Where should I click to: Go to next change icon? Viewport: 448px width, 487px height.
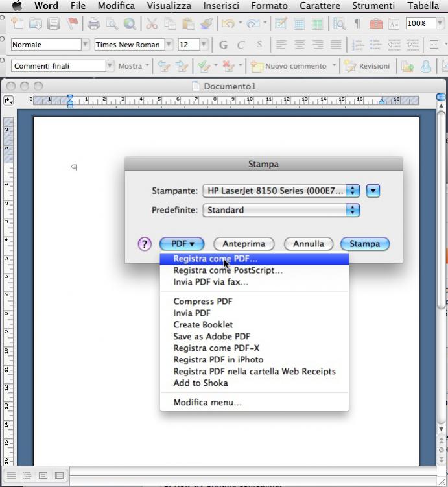point(182,66)
